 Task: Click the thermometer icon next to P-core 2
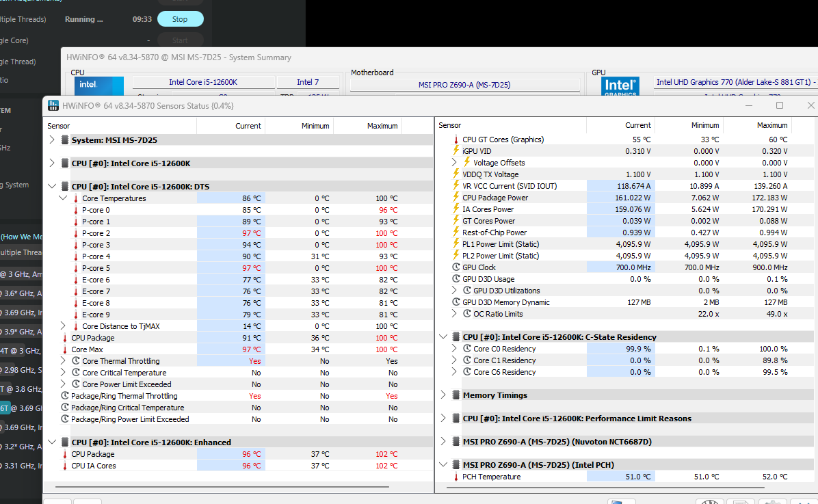76,233
